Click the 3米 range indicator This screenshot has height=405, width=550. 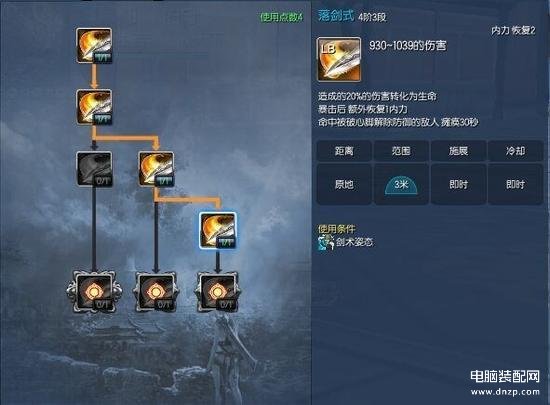coord(401,185)
